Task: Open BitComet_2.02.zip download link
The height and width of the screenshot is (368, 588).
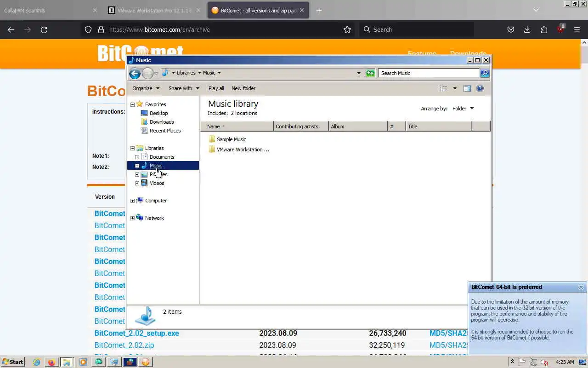Action: 124,345
